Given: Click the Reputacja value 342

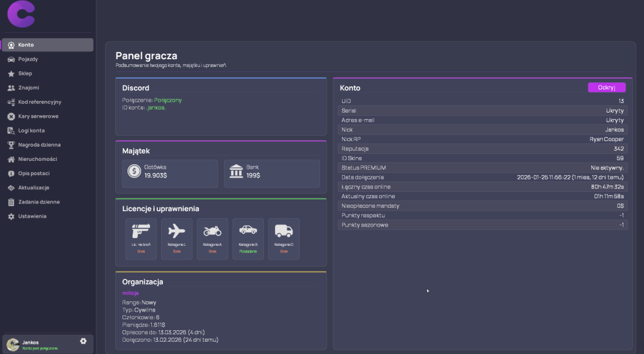Looking at the screenshot, I should click(619, 149).
